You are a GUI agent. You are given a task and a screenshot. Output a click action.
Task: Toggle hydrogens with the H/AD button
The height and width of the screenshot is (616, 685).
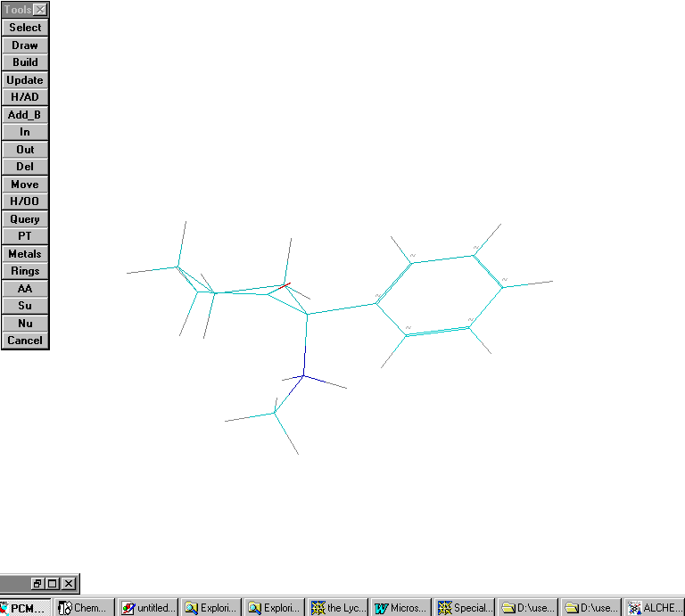[25, 97]
